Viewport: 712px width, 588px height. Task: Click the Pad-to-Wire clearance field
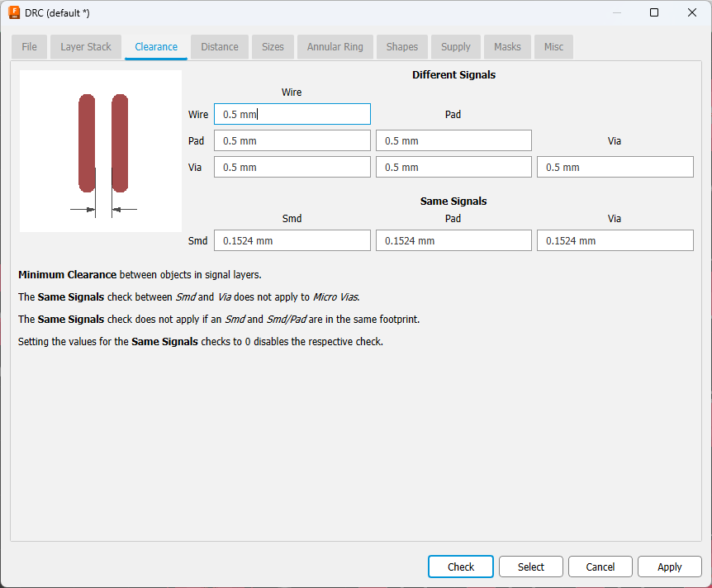tap(292, 141)
